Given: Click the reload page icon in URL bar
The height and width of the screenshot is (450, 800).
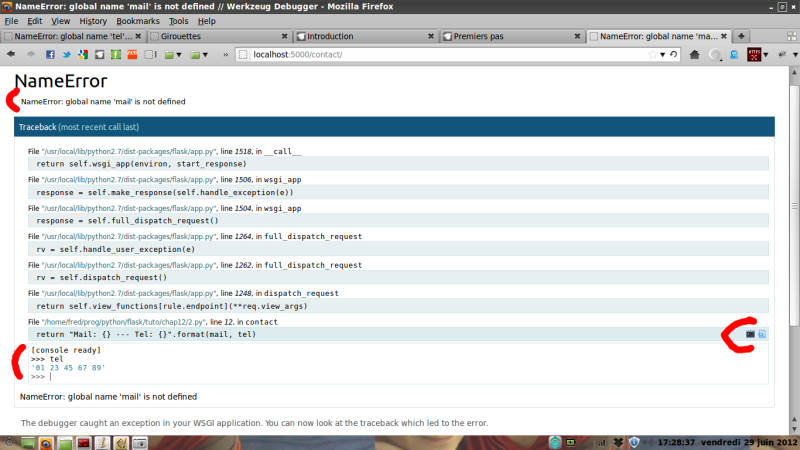Looking at the screenshot, I should [x=674, y=54].
